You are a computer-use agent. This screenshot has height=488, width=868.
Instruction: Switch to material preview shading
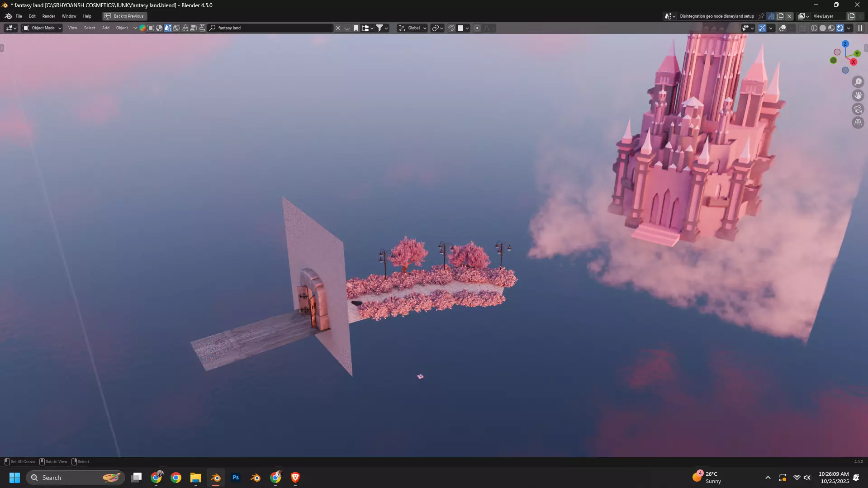point(831,28)
